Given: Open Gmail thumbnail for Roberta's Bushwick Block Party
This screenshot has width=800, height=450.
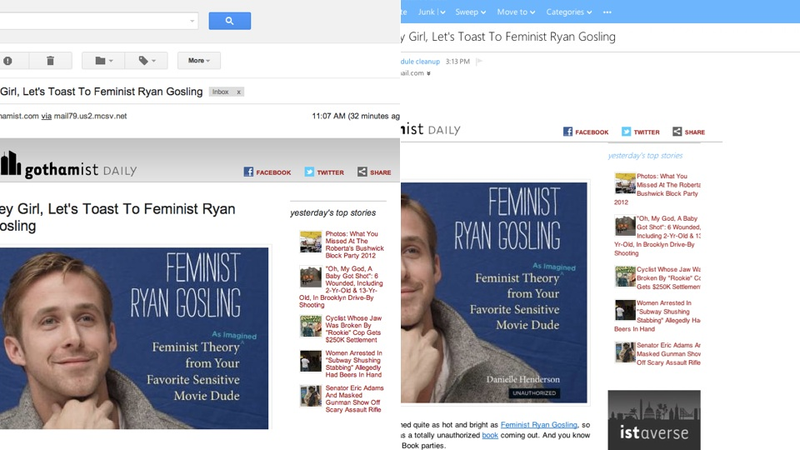Looking at the screenshot, I should (x=311, y=242).
